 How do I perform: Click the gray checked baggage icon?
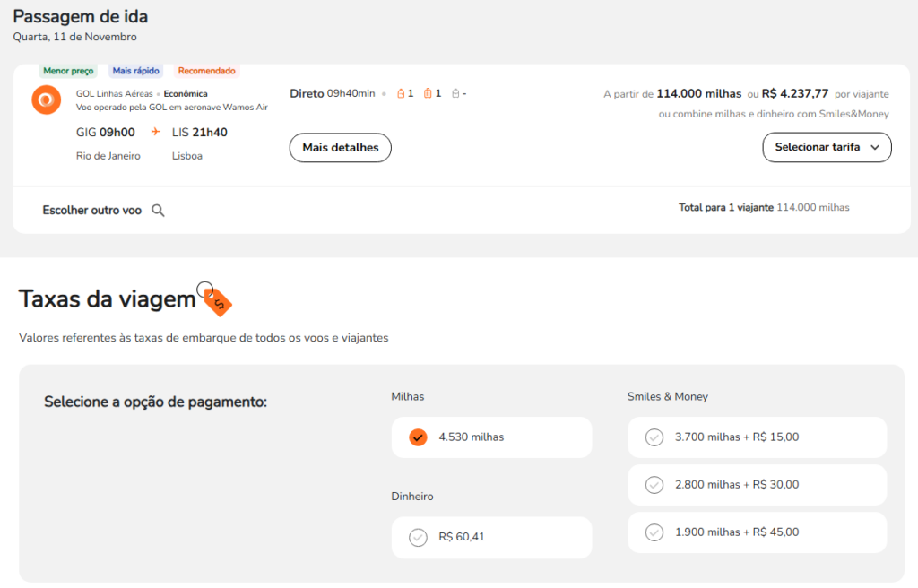pyautogui.click(x=455, y=93)
